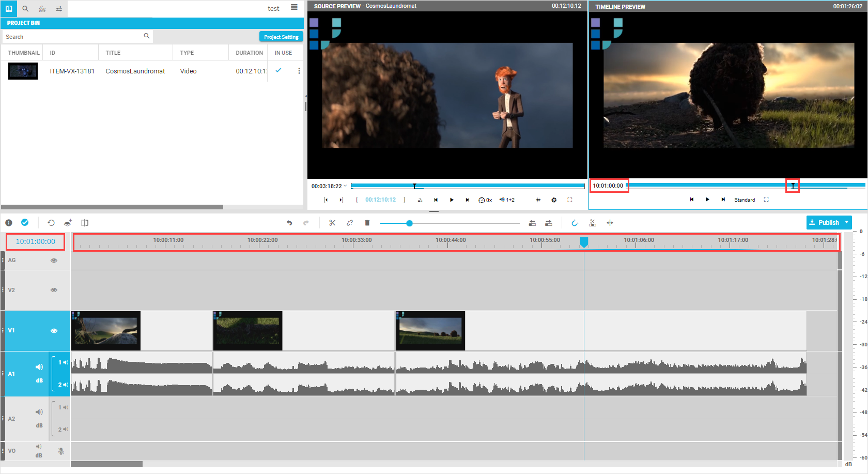Hide the V2 track with eye icon
The image size is (868, 474).
coord(54,290)
